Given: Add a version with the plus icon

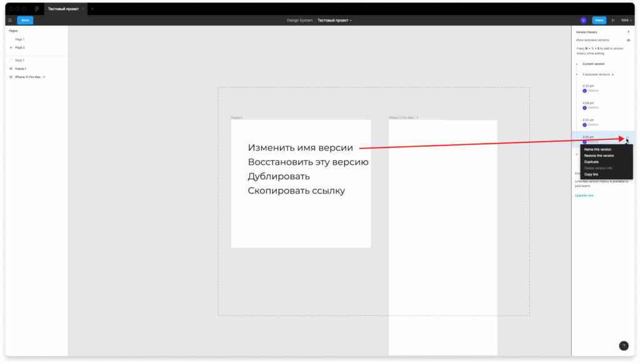Looking at the screenshot, I should click(628, 31).
